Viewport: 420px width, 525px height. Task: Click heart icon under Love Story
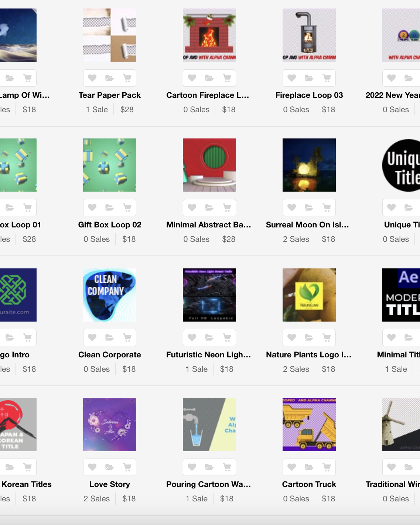tap(92, 467)
